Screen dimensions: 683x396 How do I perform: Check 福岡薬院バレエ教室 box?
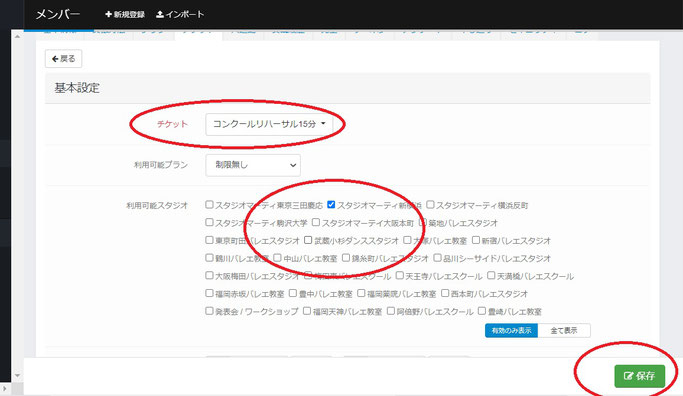pyautogui.click(x=361, y=293)
